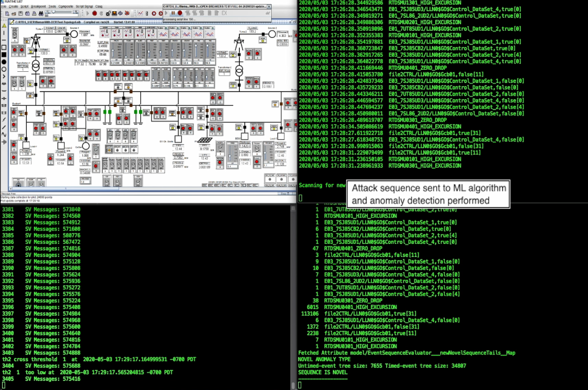Toggle dial switch between Charge readout and Load-3 slider
588x390 pixels.
click(x=257, y=149)
